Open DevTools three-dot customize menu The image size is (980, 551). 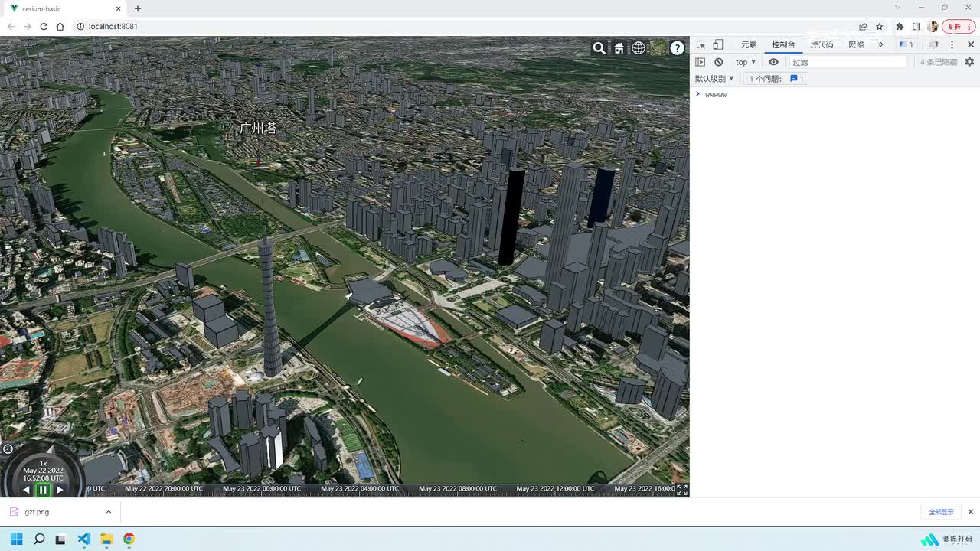[952, 44]
